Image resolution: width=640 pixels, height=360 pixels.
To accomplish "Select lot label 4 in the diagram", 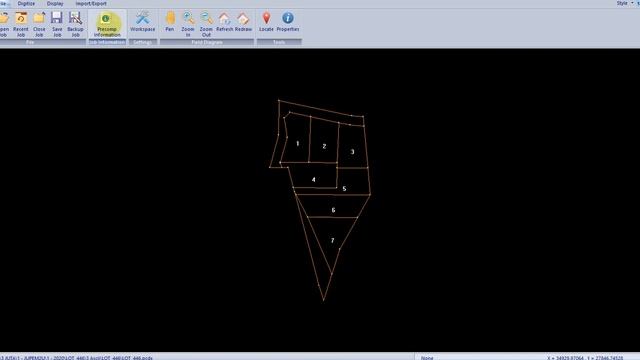I will (313, 180).
